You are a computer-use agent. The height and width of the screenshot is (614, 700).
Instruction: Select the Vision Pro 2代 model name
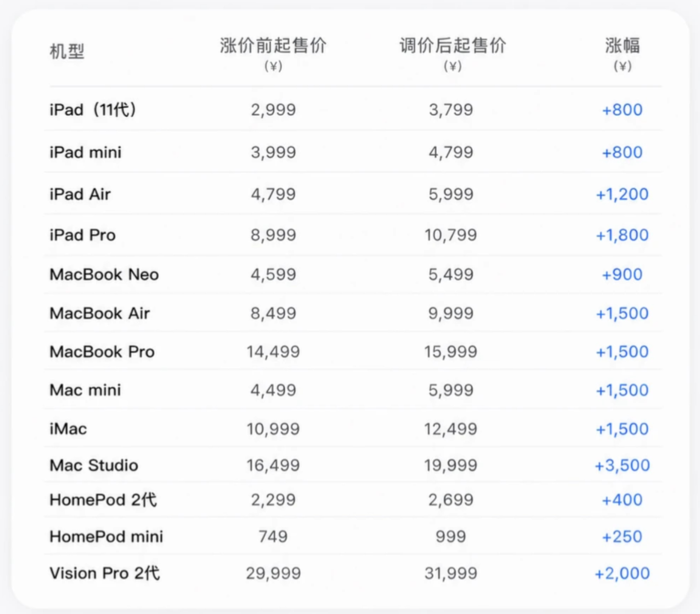point(105,573)
